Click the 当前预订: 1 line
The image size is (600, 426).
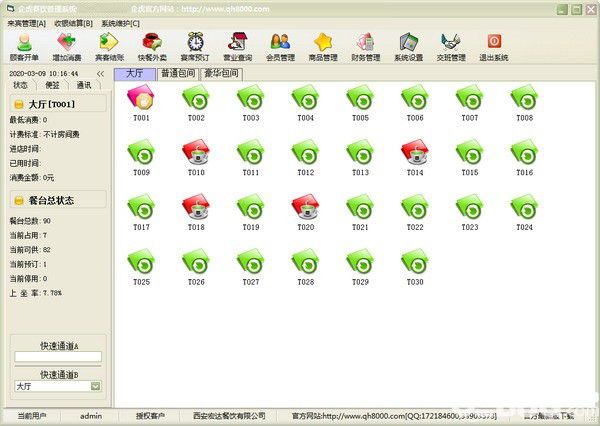(28, 264)
